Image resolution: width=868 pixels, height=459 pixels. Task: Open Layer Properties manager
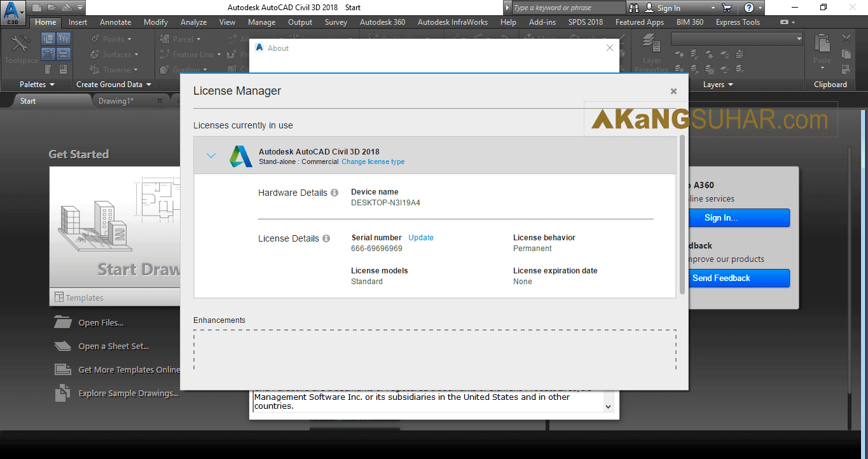[652, 53]
